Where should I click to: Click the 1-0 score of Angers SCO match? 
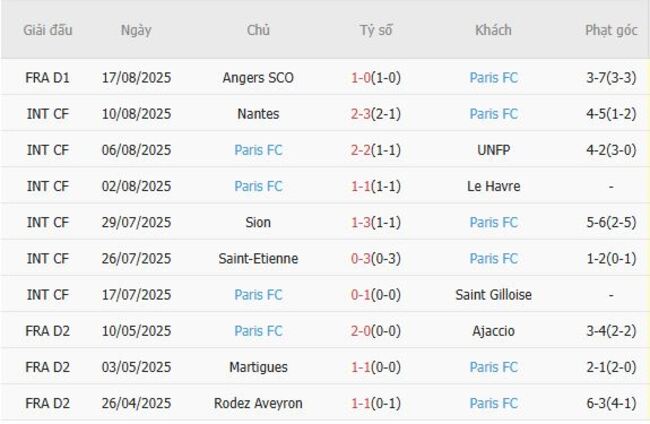(x=361, y=78)
